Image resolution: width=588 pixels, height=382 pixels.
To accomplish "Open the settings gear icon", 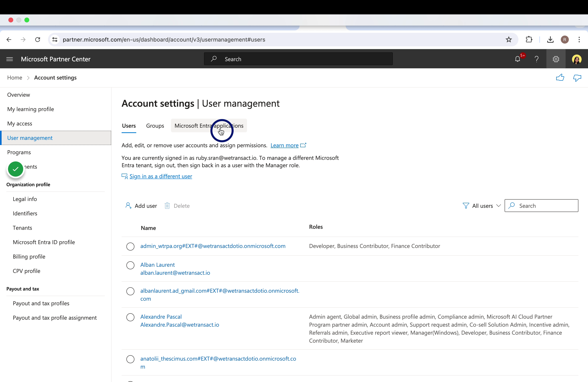I will tap(556, 59).
